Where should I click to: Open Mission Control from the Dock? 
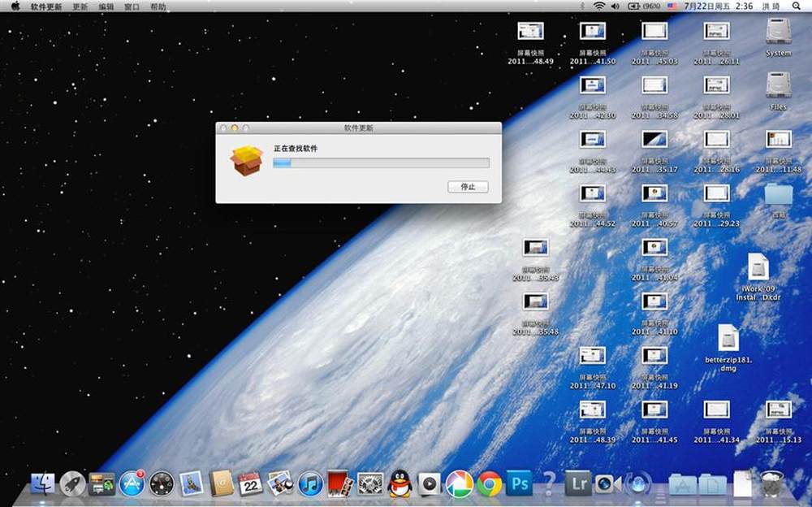pyautogui.click(x=102, y=483)
